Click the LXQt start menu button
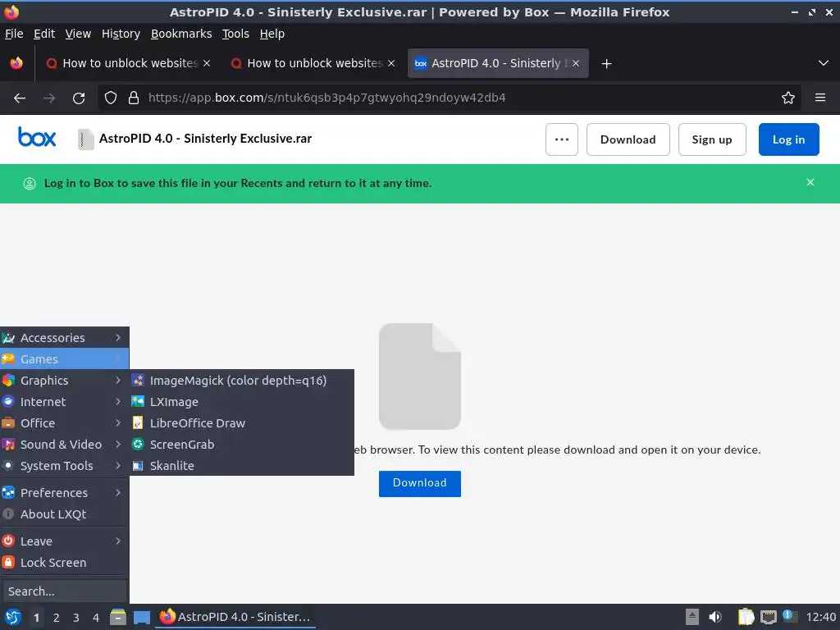 tap(13, 617)
